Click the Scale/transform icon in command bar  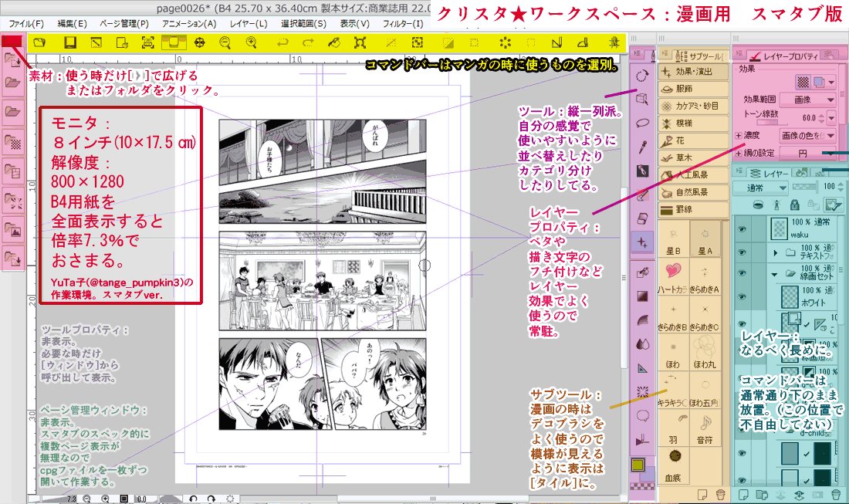[360, 42]
